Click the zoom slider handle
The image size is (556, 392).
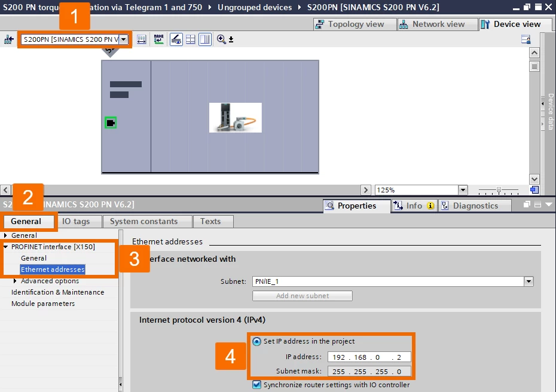tap(499, 191)
